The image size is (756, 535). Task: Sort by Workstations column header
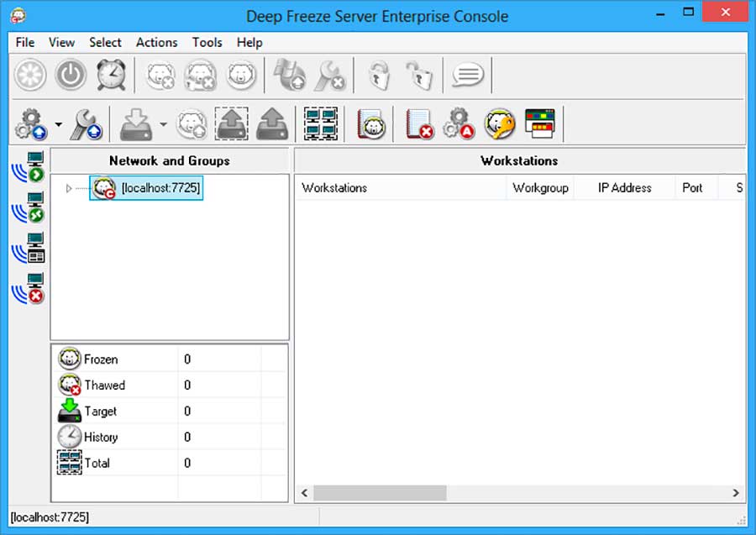(400, 188)
